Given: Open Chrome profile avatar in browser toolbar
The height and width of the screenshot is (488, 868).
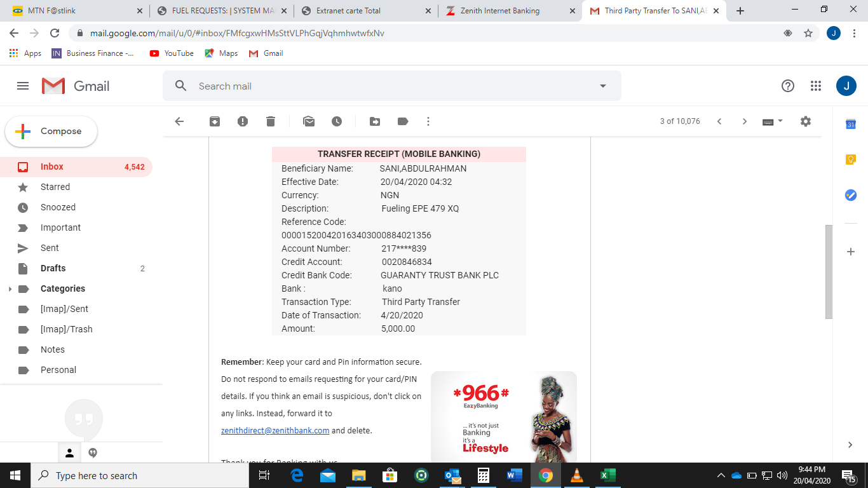Looking at the screenshot, I should click(x=834, y=33).
